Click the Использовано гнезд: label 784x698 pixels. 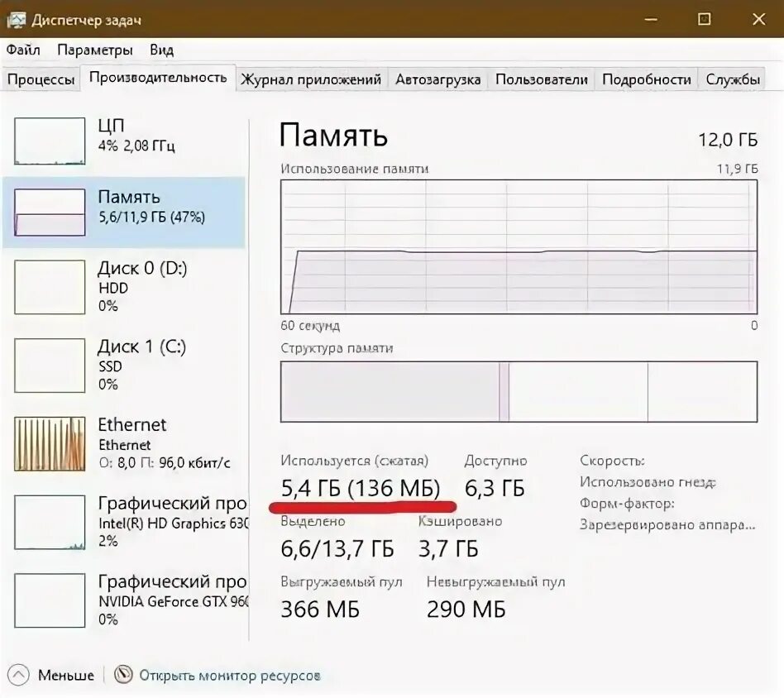pyautogui.click(x=648, y=482)
